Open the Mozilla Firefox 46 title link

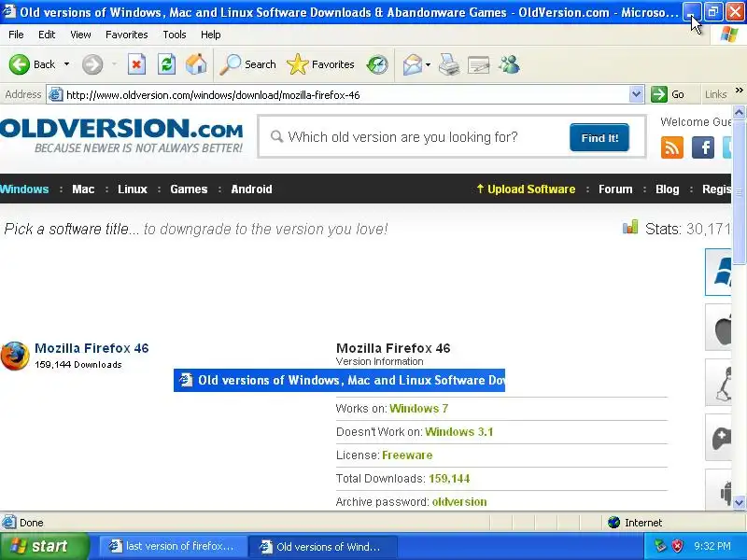[92, 348]
